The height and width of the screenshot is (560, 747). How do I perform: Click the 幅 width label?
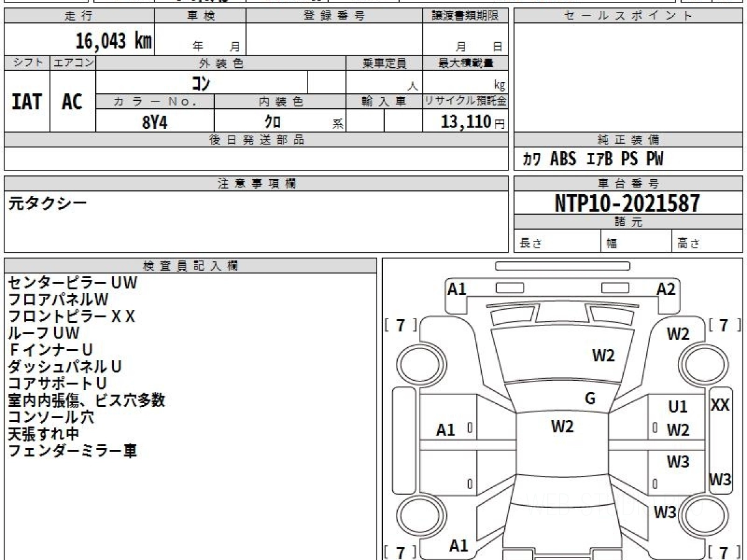(613, 244)
